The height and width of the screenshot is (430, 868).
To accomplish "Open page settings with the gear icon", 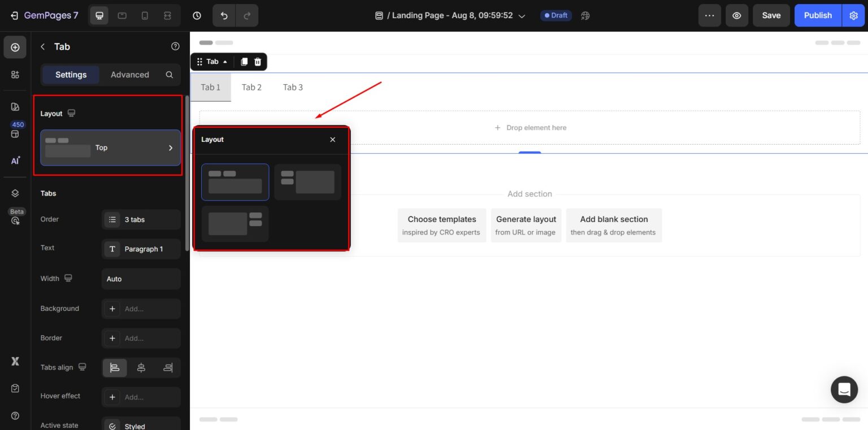I will [x=853, y=15].
